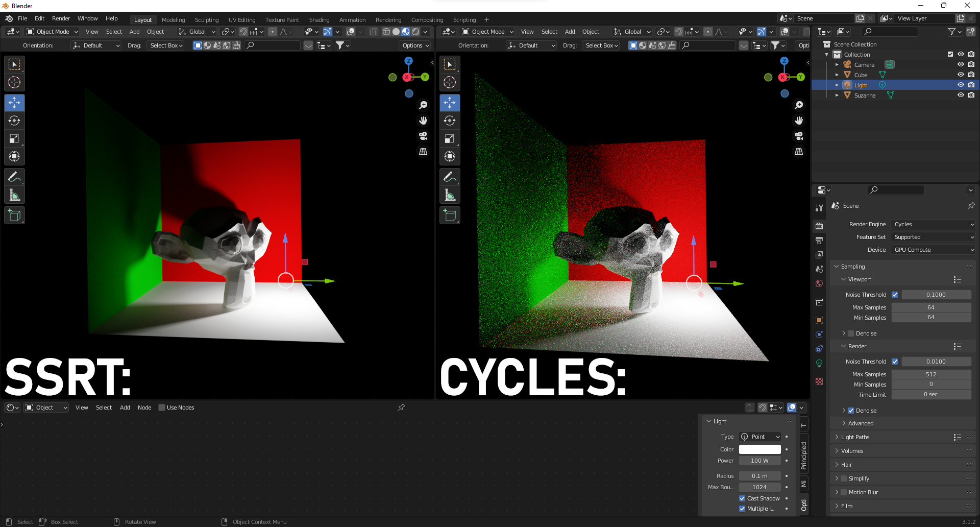Open the Render menu
Viewport: 980px width, 527px height.
tap(61, 18)
